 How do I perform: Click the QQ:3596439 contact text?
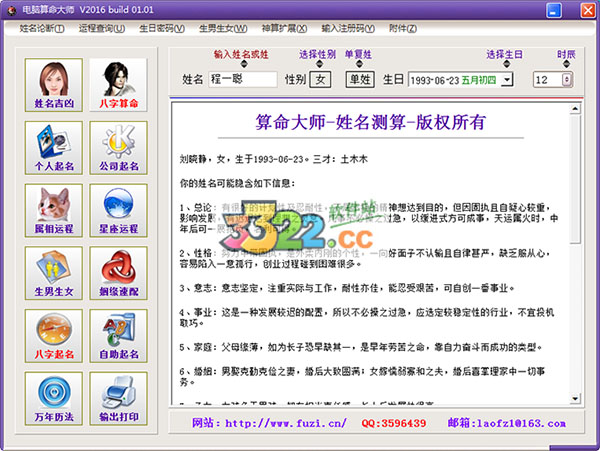[394, 423]
